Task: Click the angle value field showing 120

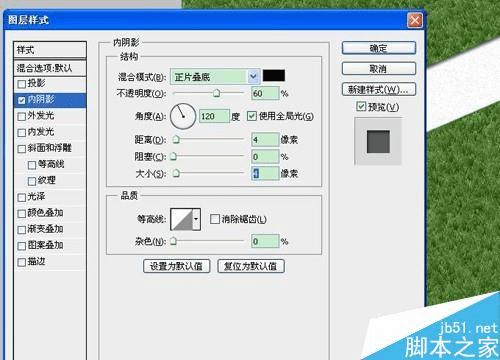Action: pyautogui.click(x=214, y=116)
